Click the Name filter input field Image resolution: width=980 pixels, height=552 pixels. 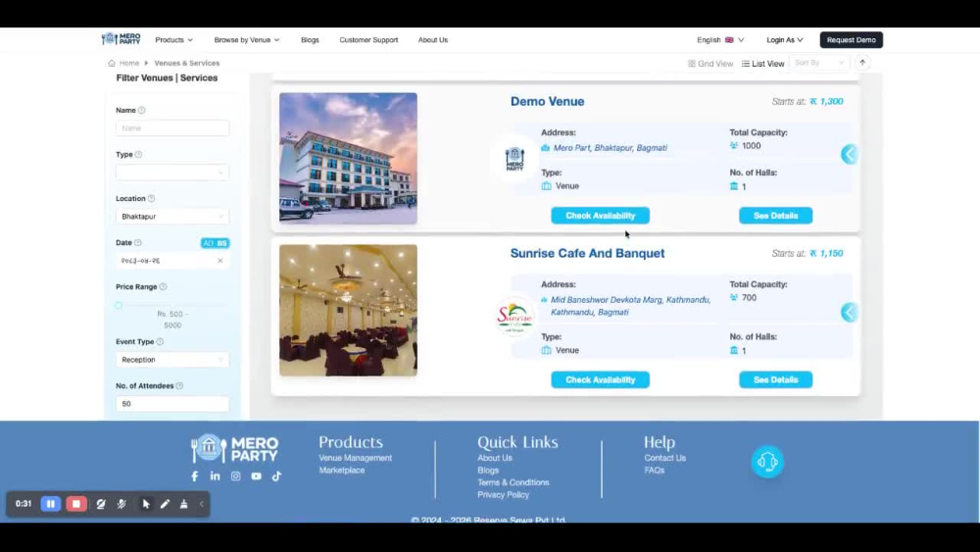[x=172, y=128]
